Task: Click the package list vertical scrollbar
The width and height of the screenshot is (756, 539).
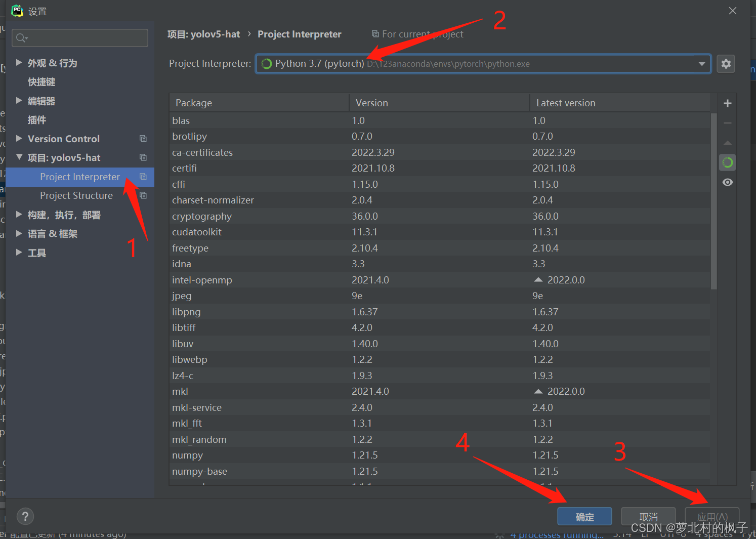Action: click(x=714, y=201)
